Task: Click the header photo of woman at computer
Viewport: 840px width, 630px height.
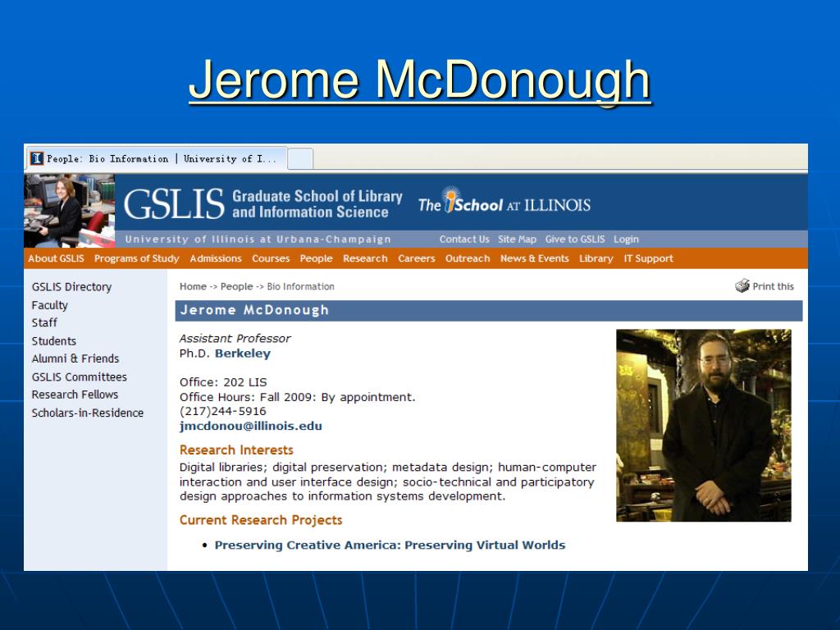Action: [69, 211]
